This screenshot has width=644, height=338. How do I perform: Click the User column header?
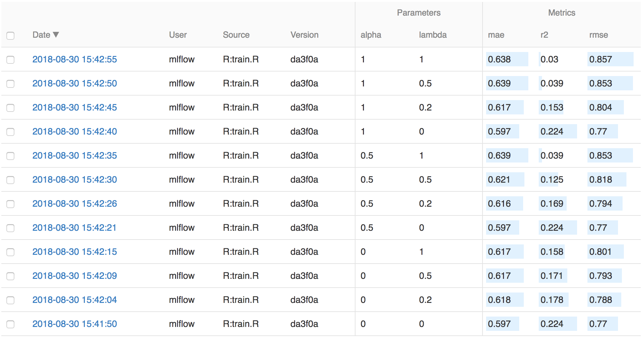tap(177, 34)
